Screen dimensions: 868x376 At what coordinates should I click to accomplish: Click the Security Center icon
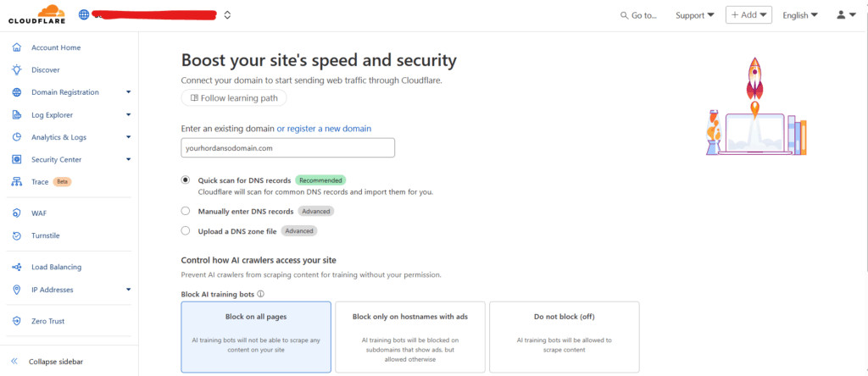(17, 159)
